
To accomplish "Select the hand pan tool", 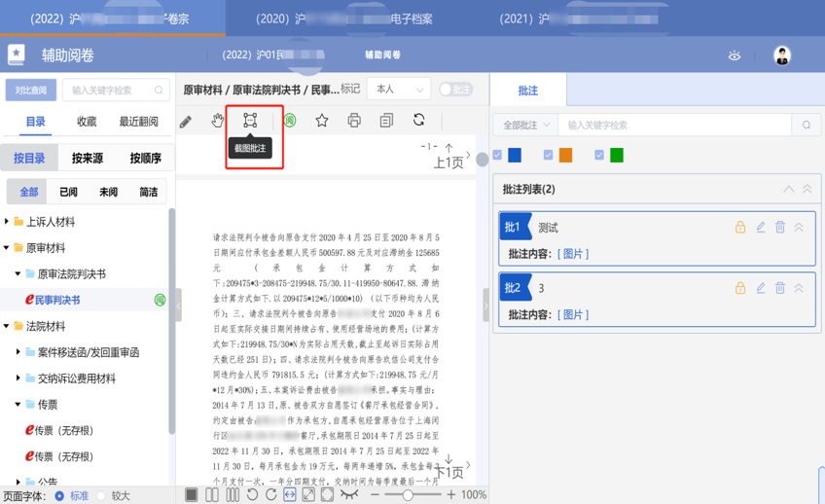I will pyautogui.click(x=217, y=121).
